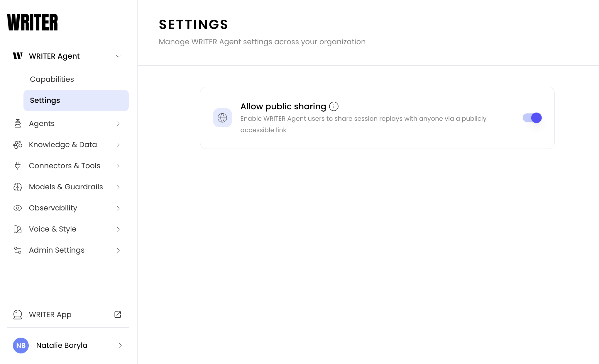Click the Knowledge & Data molecule icon
Viewport: 599px width, 364px height.
[x=18, y=145]
